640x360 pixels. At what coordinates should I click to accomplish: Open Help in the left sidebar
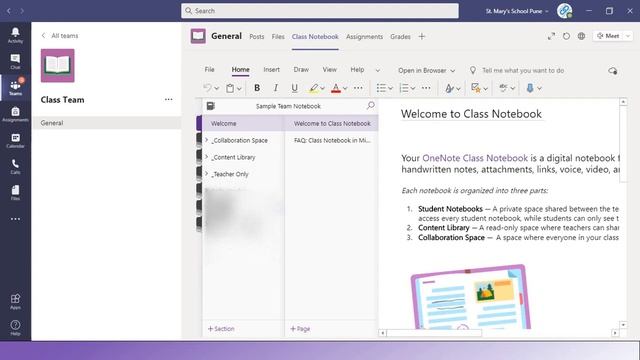15,328
